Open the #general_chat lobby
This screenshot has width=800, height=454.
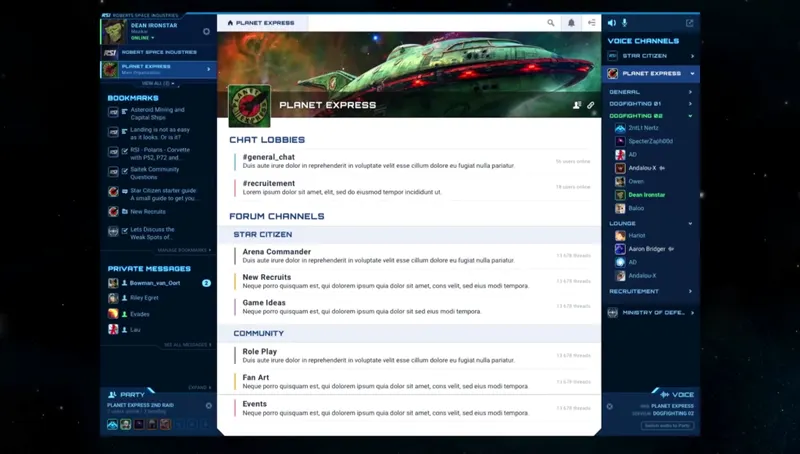(x=269, y=157)
